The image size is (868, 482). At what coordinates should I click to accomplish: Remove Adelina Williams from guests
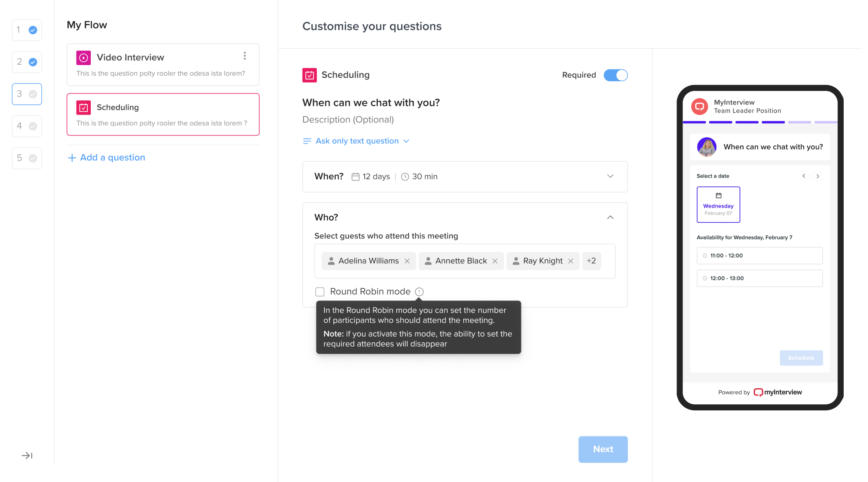coord(407,261)
